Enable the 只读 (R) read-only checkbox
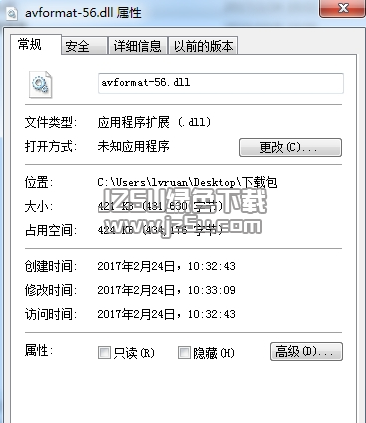Screen dimensions: 366x423 click(104, 352)
